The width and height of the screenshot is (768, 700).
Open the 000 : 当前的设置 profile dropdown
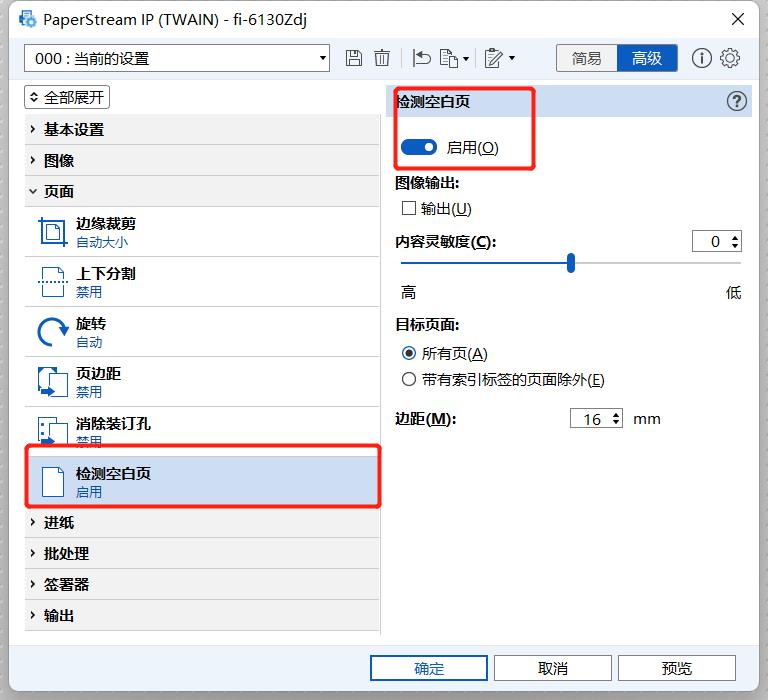(177, 58)
